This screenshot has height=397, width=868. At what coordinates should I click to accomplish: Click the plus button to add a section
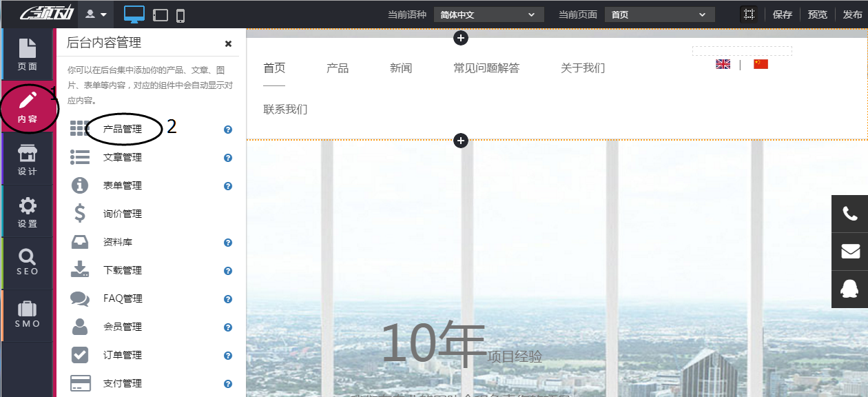pyautogui.click(x=460, y=38)
